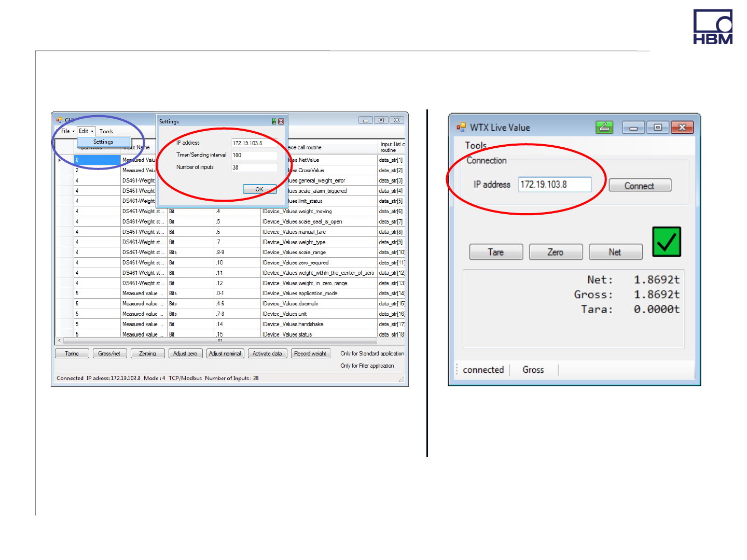Close the Settings dialog with its red X

[x=281, y=121]
